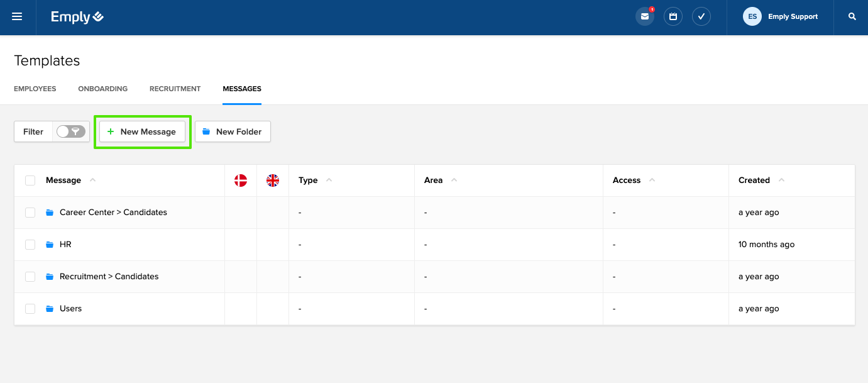Viewport: 868px width, 383px height.
Task: Tick the checkbox for the HR row
Action: [x=30, y=244]
